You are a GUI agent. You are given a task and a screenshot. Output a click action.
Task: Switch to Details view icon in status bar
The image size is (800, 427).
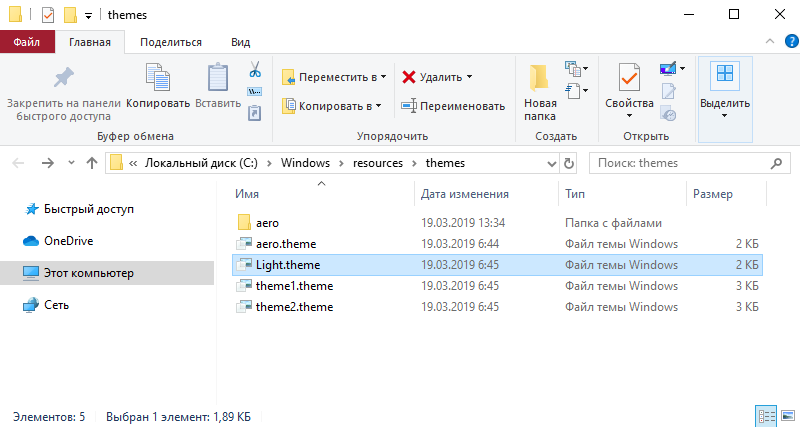point(766,416)
